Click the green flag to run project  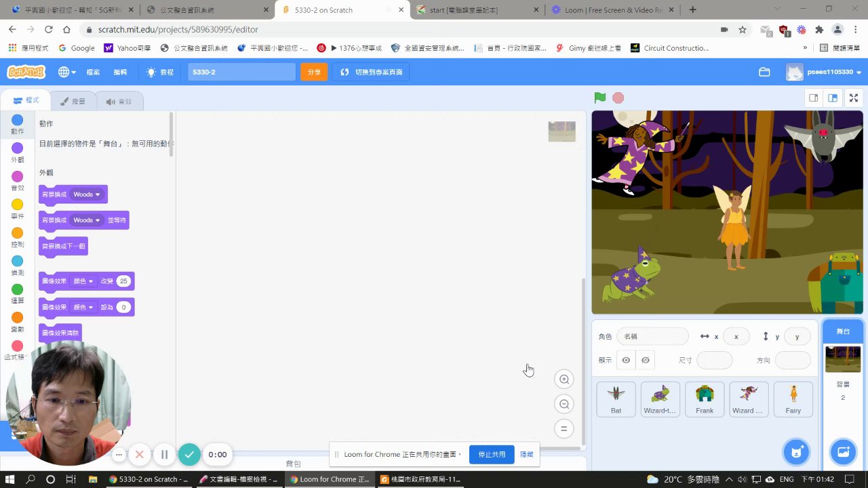point(599,98)
